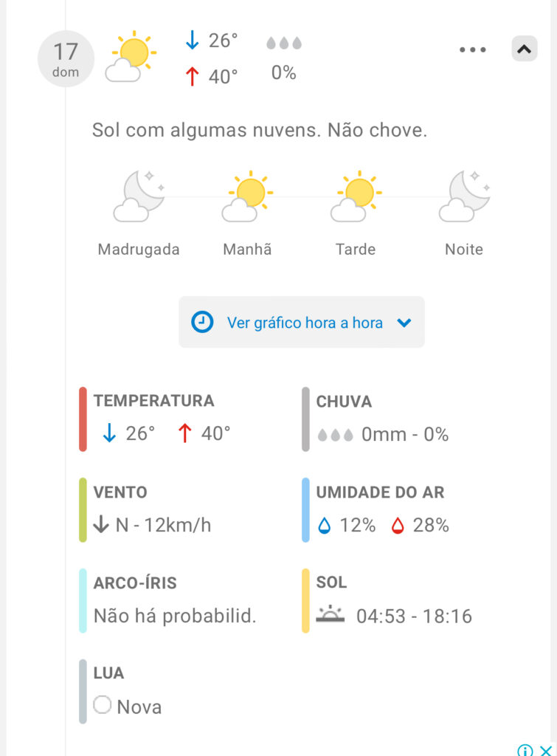Select the Manhã sun and cloud icon

[248, 196]
